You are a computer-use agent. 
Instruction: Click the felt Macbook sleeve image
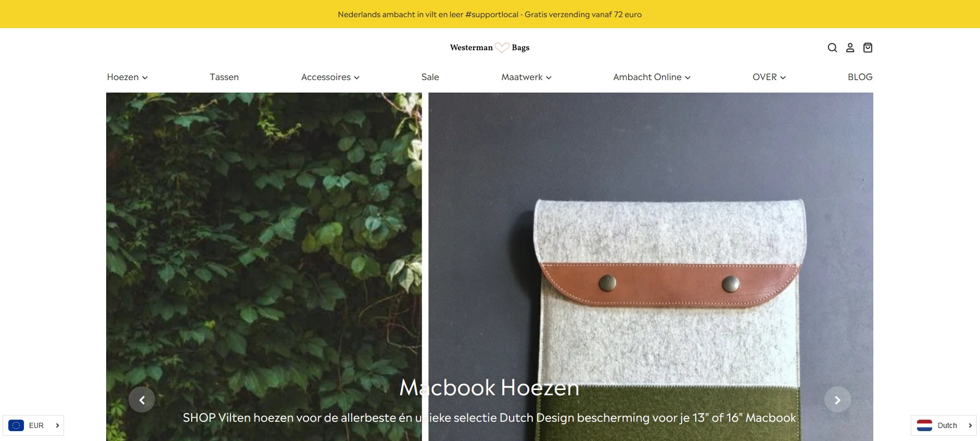tap(669, 317)
